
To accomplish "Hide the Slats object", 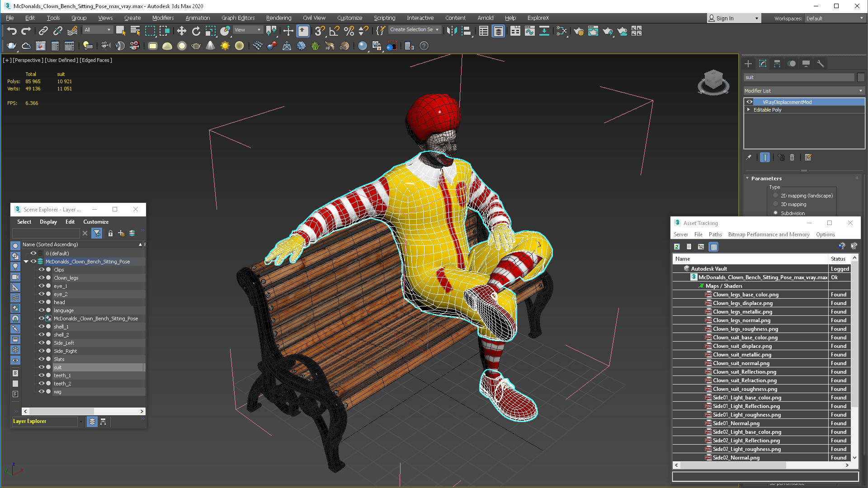I will [x=41, y=359].
